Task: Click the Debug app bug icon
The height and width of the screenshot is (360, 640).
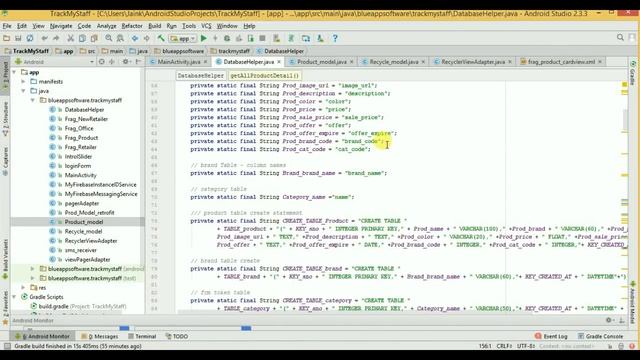Action: click(227, 38)
